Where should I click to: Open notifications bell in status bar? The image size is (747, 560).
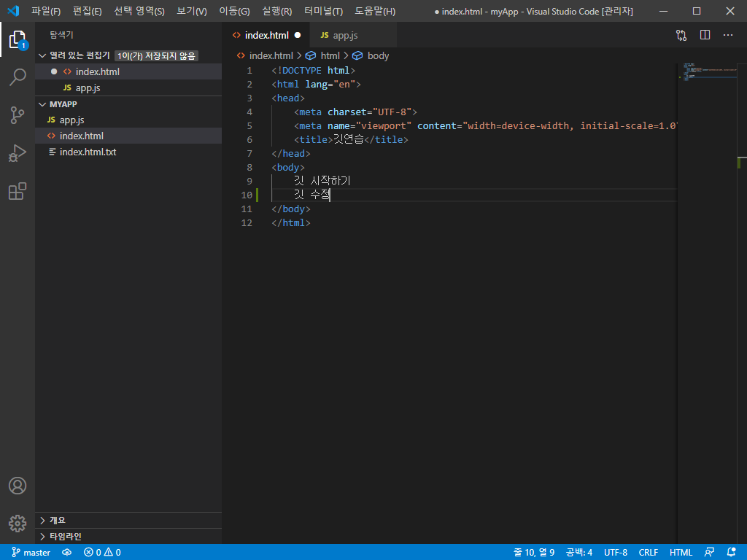[732, 553]
